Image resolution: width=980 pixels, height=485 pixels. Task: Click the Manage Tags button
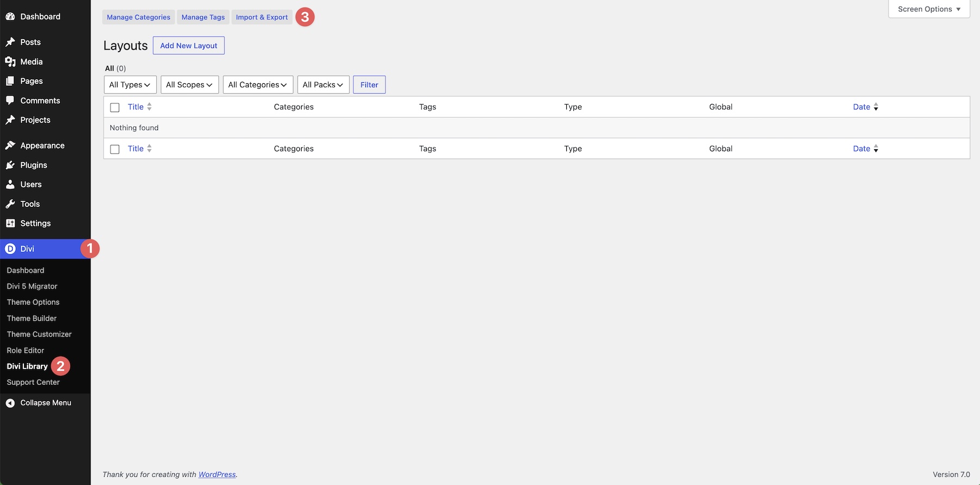(x=203, y=17)
